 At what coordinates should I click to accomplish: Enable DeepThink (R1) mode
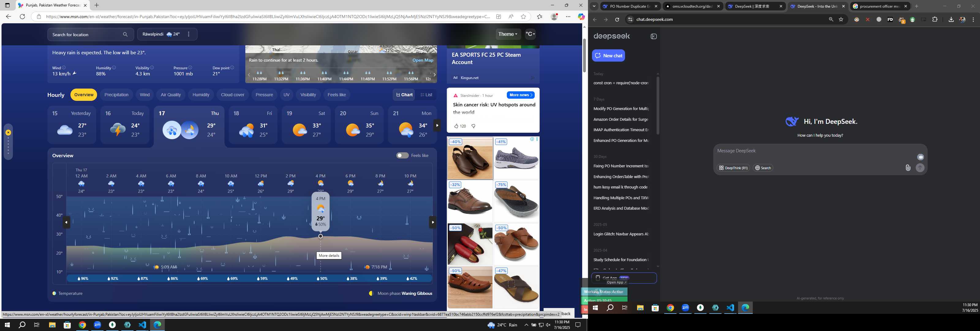(733, 168)
